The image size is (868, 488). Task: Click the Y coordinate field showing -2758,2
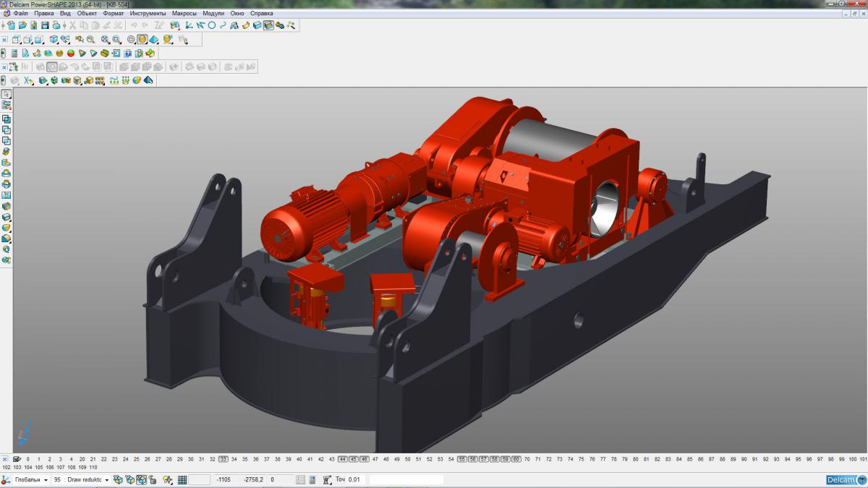click(253, 479)
